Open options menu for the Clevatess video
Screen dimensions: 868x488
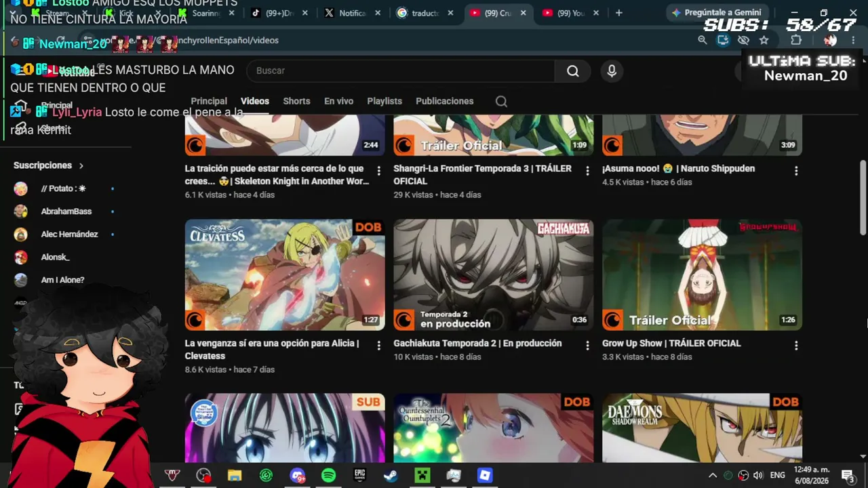pyautogui.click(x=378, y=346)
